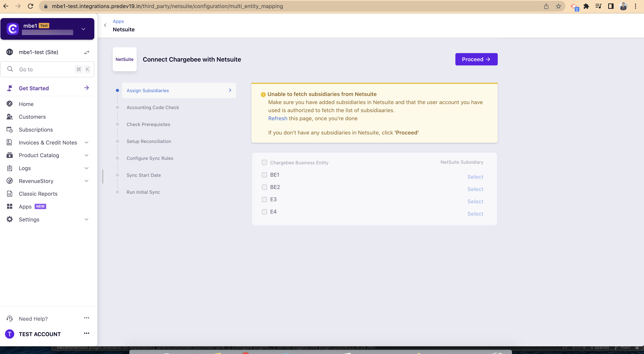The width and height of the screenshot is (644, 354).
Task: Go to Setup Reconciliation step
Action: 149,141
